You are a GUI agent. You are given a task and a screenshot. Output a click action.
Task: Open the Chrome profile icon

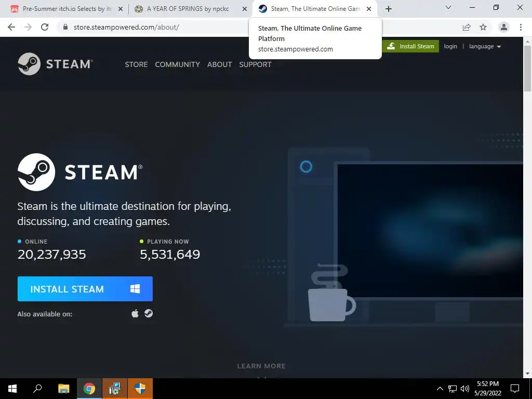click(504, 27)
